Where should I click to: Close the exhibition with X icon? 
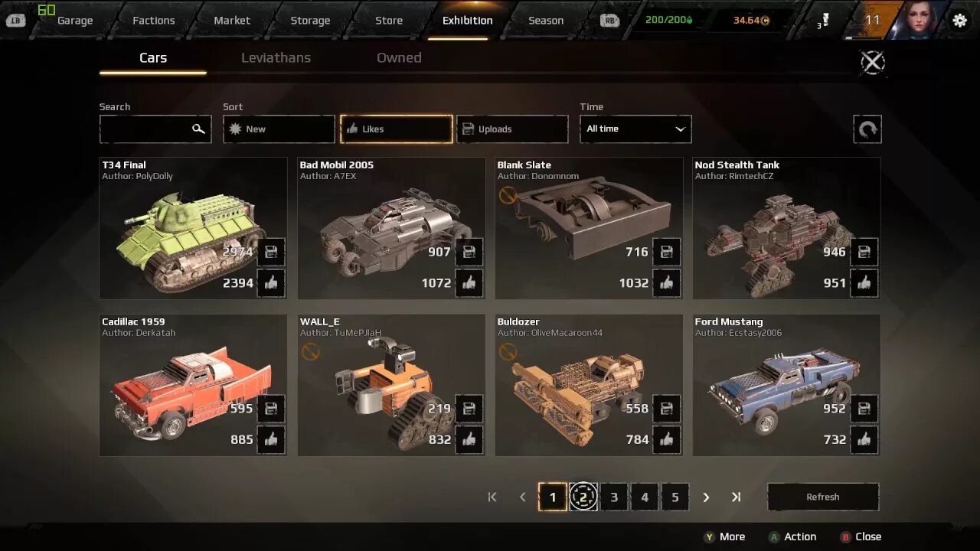click(873, 63)
